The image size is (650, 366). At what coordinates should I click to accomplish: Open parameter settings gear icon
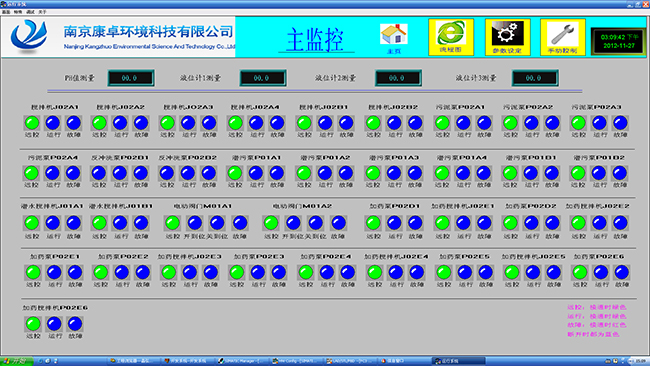coord(507,37)
